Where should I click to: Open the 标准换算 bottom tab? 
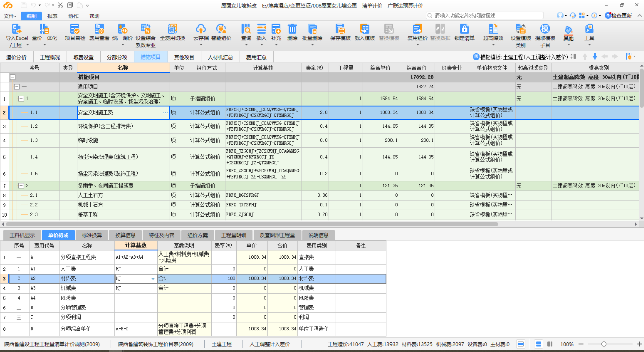point(92,235)
